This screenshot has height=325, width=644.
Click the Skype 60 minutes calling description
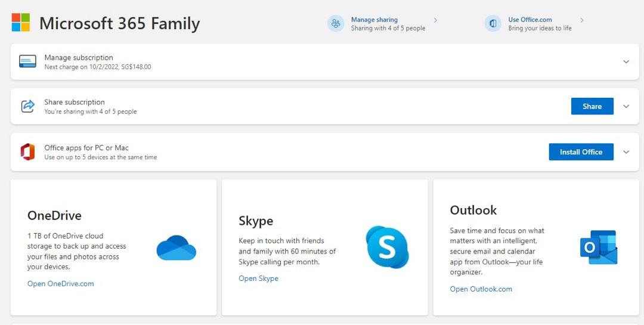click(x=287, y=251)
